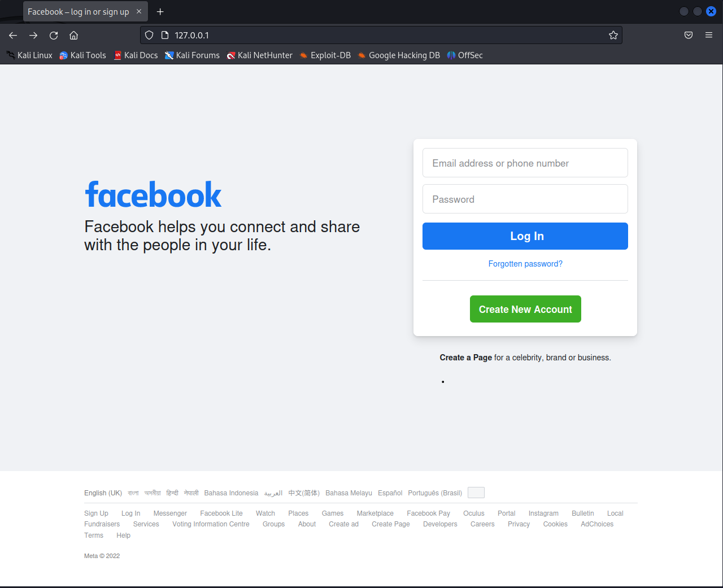Go back using the browser back arrow
The height and width of the screenshot is (588, 723).
pyautogui.click(x=13, y=35)
